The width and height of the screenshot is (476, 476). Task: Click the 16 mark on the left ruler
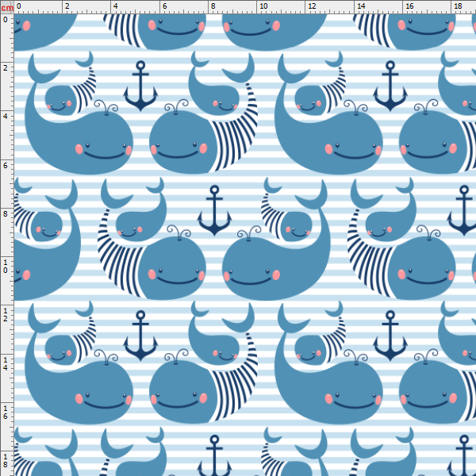6,413
